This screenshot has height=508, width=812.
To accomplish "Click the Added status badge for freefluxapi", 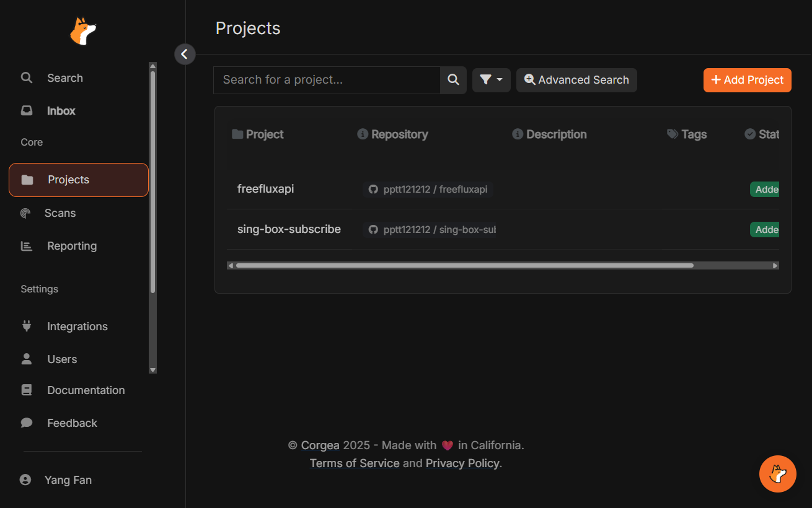I will coord(764,190).
